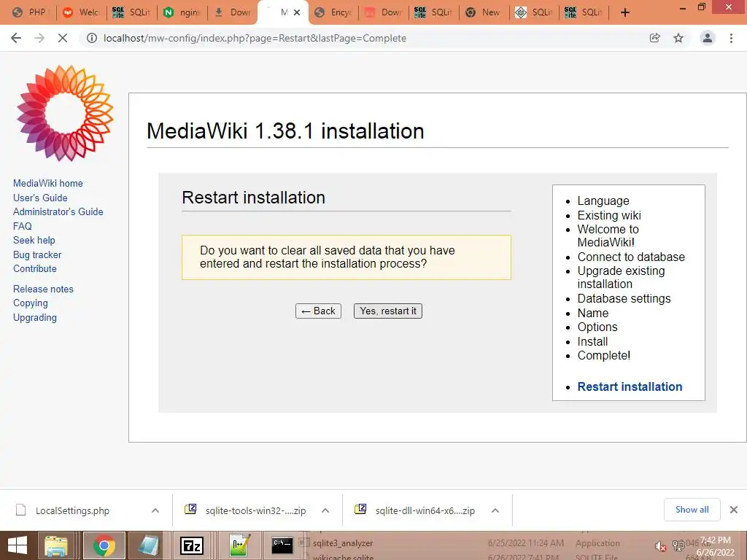Click the MediaWiki sunflower logo

pos(65,113)
